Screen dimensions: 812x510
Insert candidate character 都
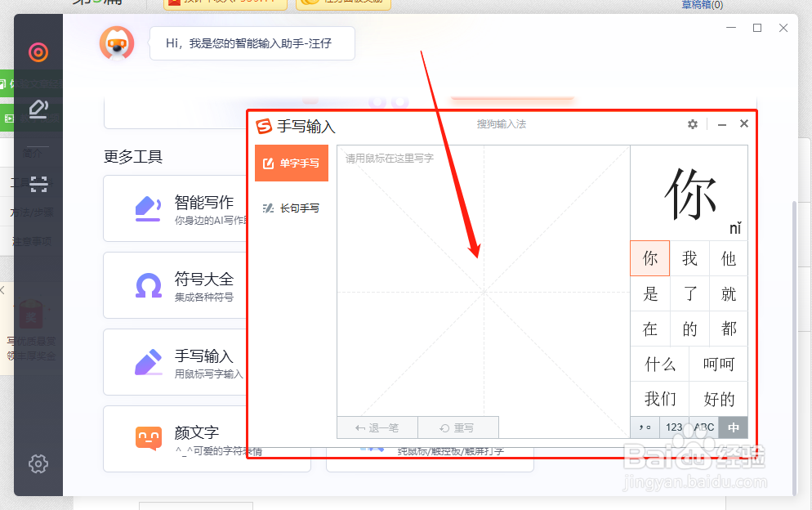pyautogui.click(x=729, y=329)
